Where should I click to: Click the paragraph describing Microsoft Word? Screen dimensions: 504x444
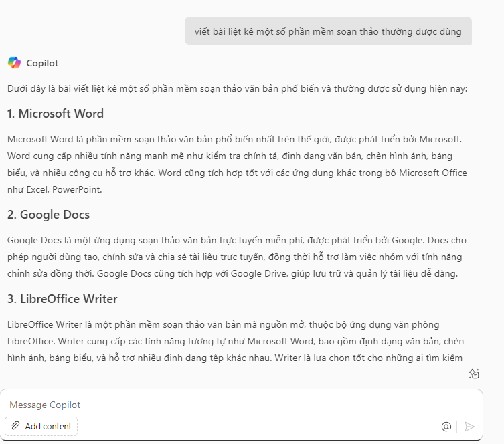coord(237,164)
